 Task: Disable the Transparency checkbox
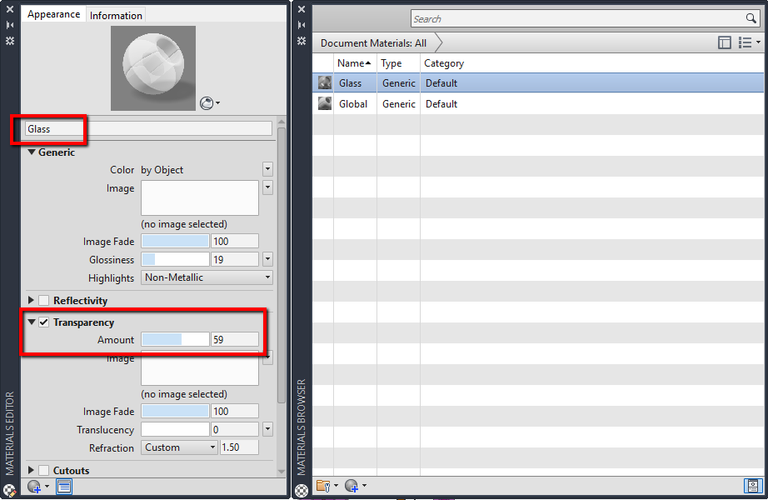[44, 322]
